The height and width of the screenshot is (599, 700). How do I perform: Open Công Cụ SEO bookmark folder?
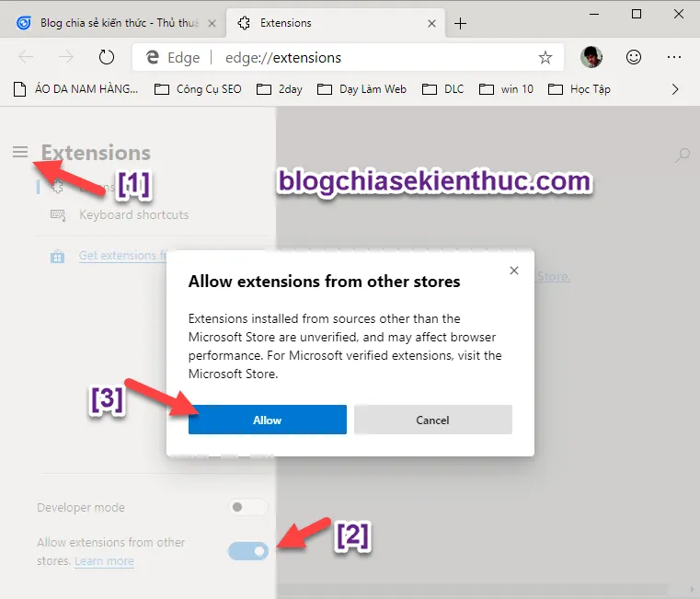pyautogui.click(x=198, y=89)
